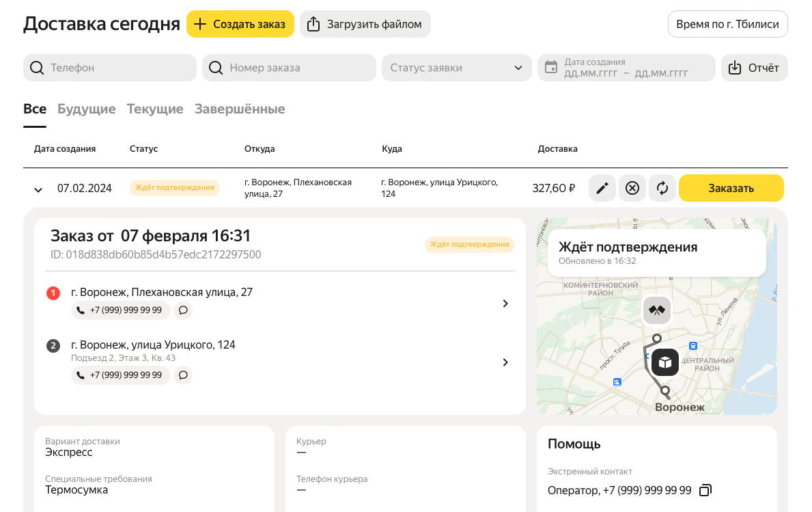Open the Статус заявки dropdown
The height and width of the screenshot is (512, 812).
[x=456, y=68]
